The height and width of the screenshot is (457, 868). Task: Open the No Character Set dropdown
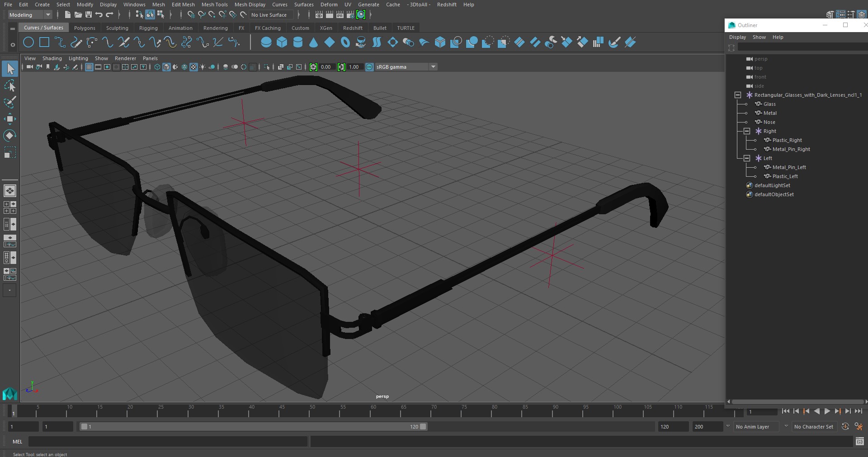(x=814, y=427)
